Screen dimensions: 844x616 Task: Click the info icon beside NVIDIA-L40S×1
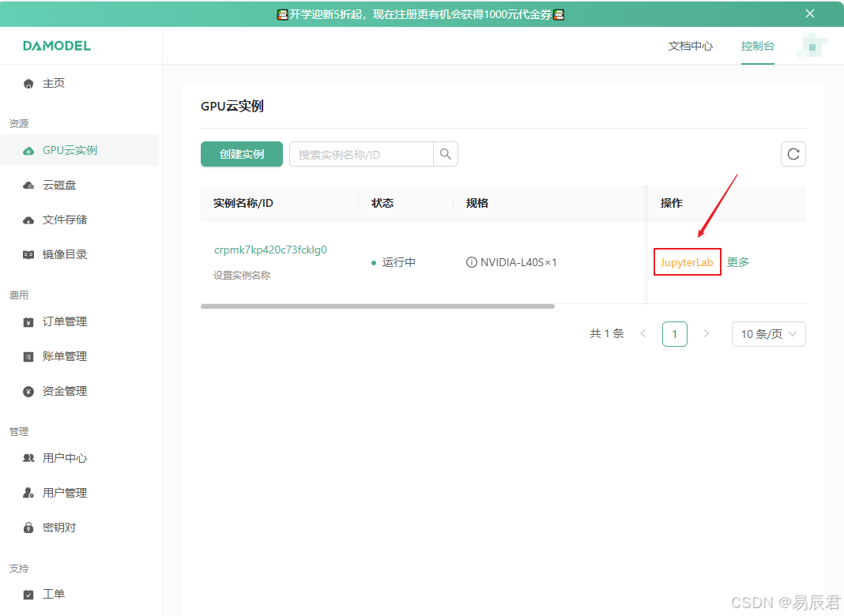(x=472, y=262)
